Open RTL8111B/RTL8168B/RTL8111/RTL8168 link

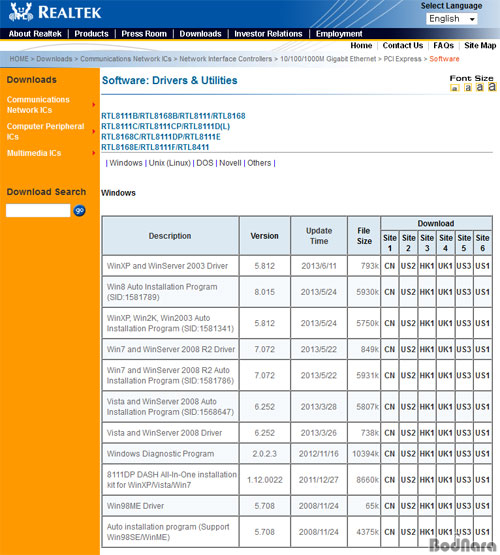[173, 116]
